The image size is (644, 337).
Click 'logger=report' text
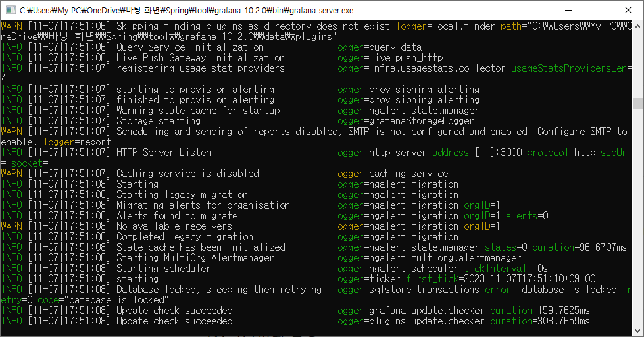pyautogui.click(x=78, y=142)
